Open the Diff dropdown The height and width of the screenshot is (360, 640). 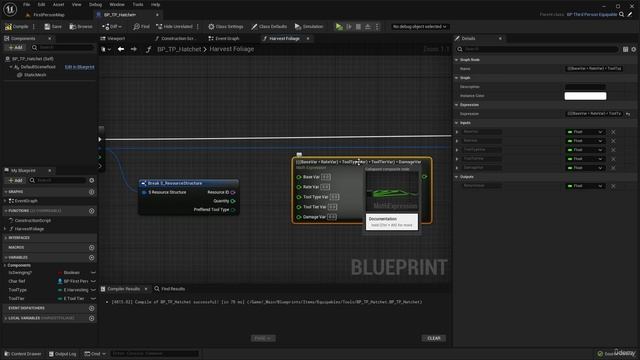(x=112, y=27)
